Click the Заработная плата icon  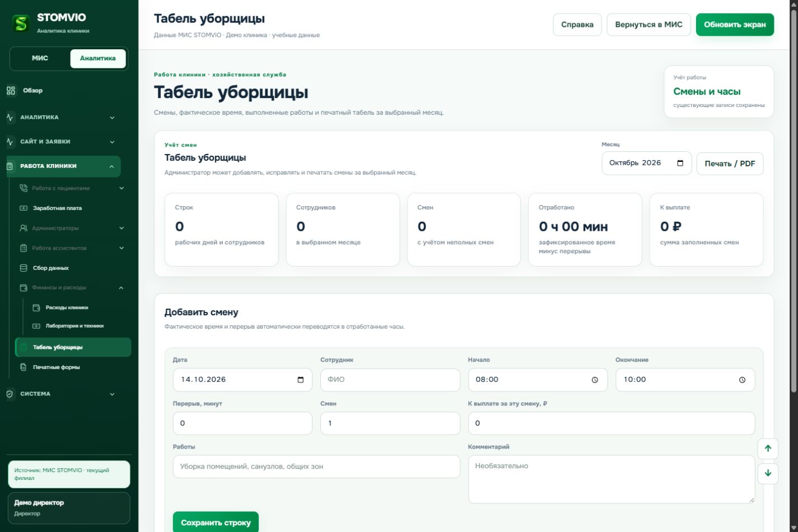click(24, 208)
